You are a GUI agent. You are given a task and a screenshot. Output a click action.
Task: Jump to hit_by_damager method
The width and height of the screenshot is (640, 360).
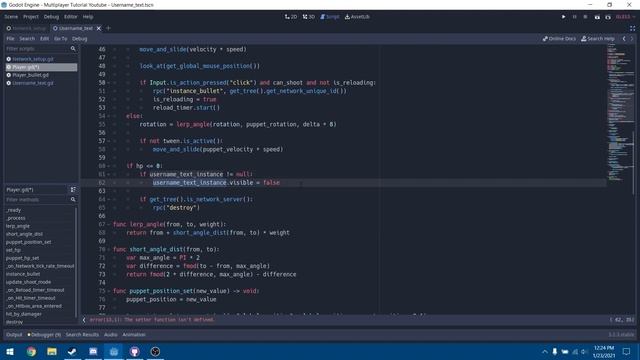point(24,314)
